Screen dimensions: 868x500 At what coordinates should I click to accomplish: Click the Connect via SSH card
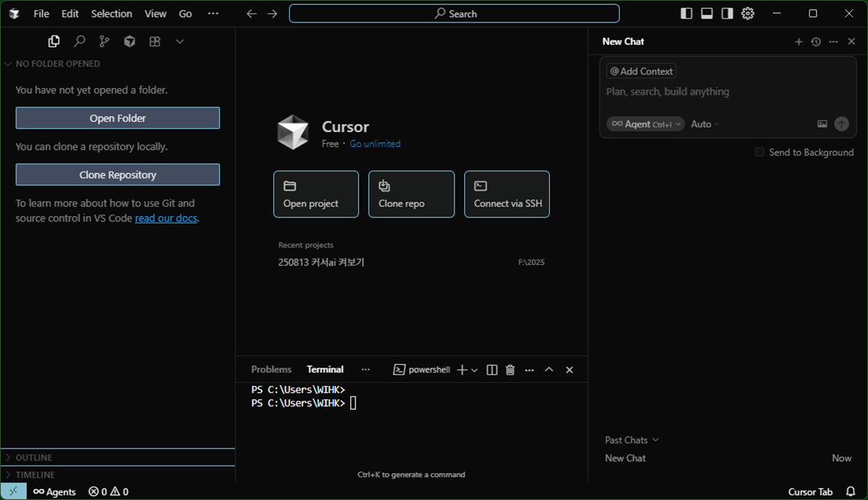point(507,194)
